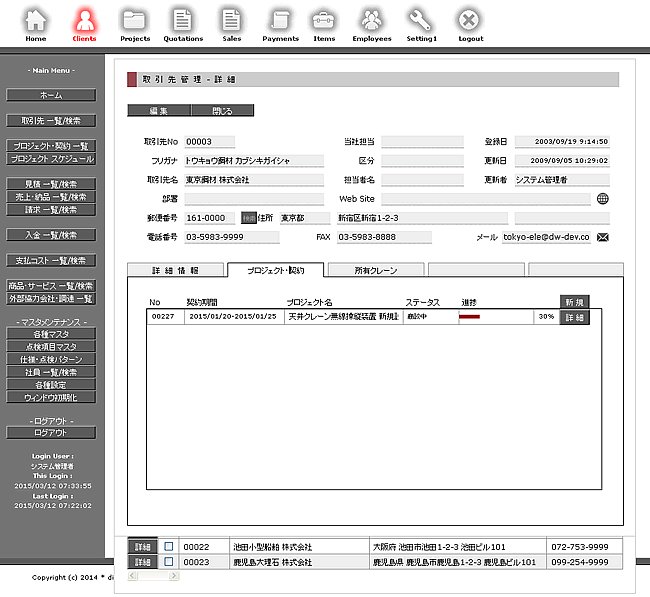The height and width of the screenshot is (597, 650).
Task: Open 取引先 一覧/検索 in sidebar
Action: tap(51, 121)
